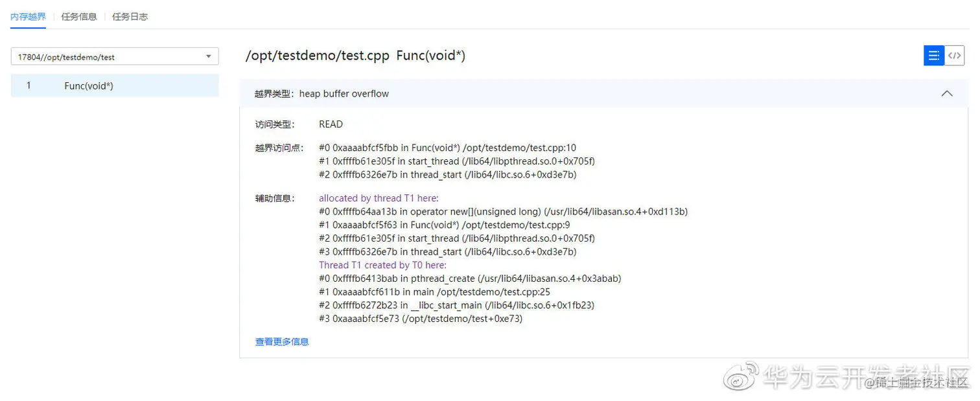Screen dimensions: 980x401
Task: Click the title /opt/testdemo/test.cpp Func(void*)
Action: (x=355, y=56)
